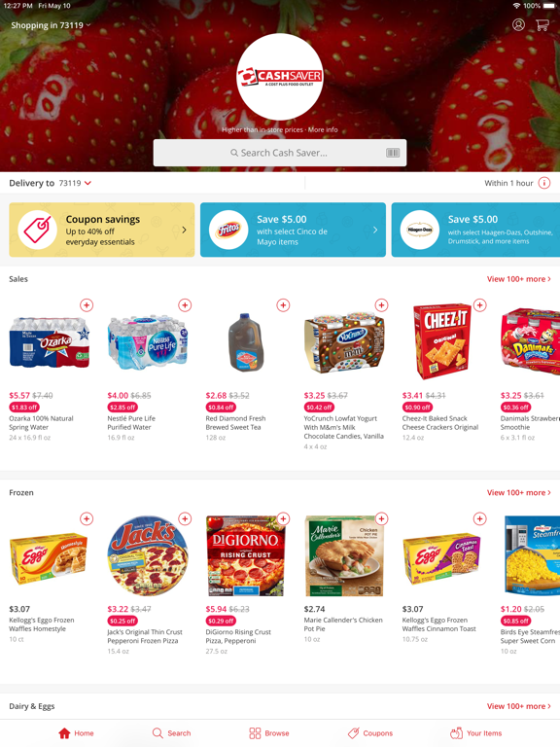This screenshot has height=747, width=560.
Task: Add Marie Callender's Pot Pie to cart
Action: click(x=381, y=518)
